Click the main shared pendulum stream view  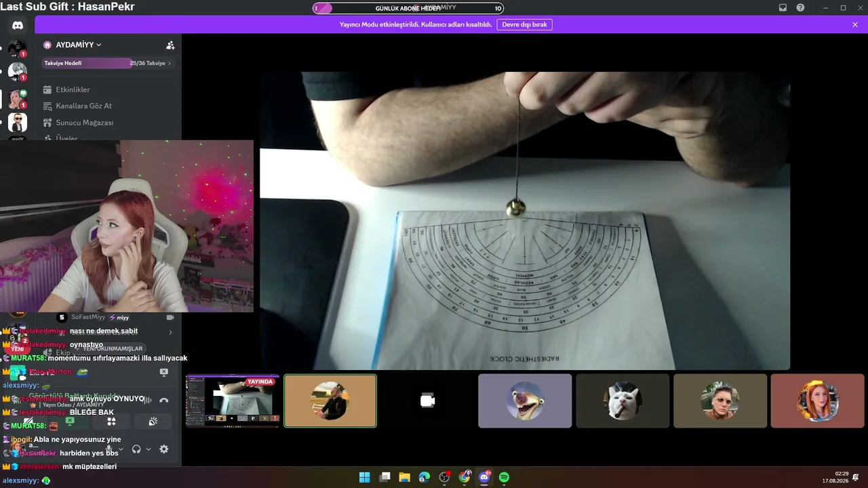[524, 220]
